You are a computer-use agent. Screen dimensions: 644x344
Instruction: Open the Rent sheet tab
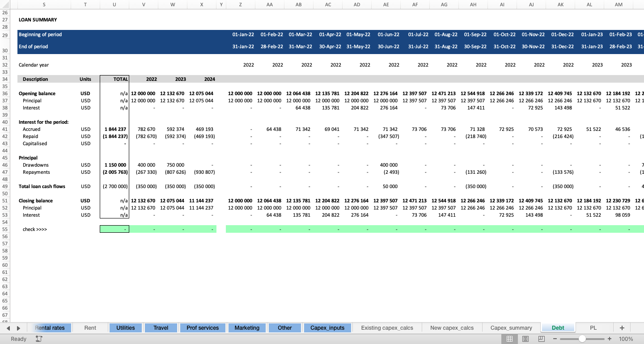click(x=90, y=327)
